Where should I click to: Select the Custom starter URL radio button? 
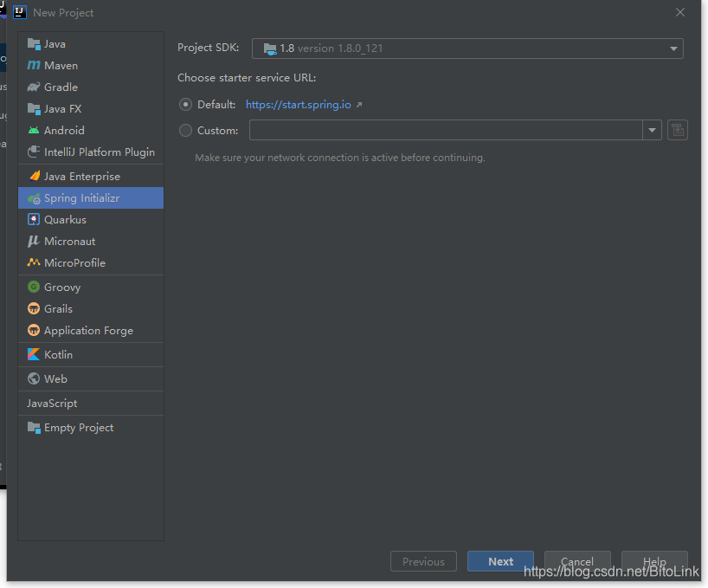coord(185,131)
